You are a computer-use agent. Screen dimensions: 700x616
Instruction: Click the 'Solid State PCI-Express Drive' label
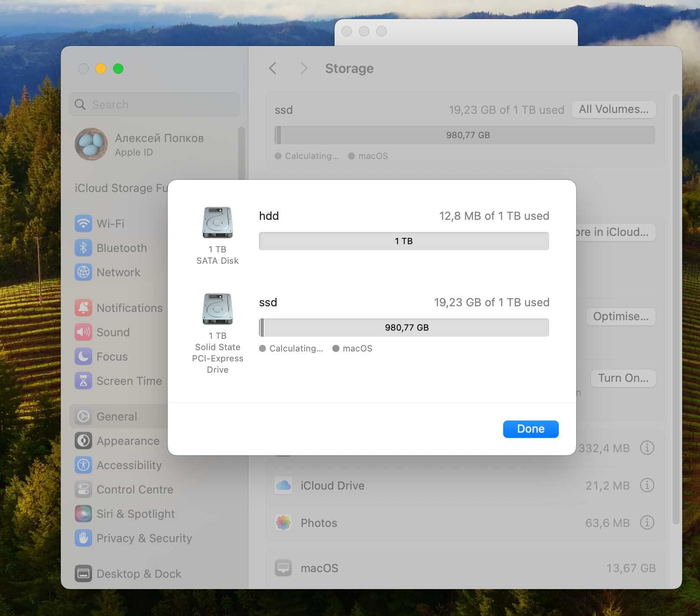217,358
